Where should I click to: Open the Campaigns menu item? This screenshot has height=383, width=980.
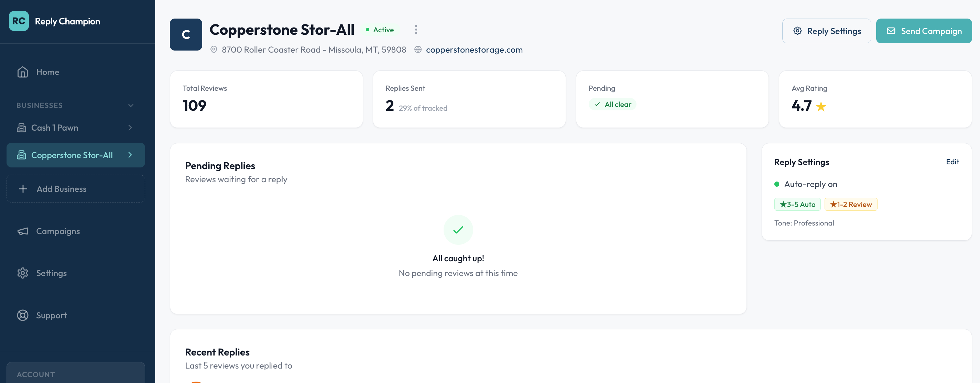tap(58, 231)
